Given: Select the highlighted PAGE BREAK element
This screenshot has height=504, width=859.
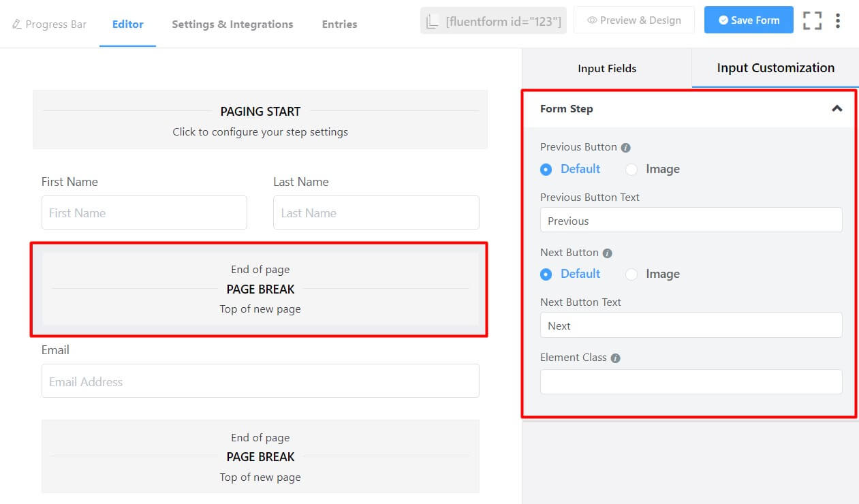Looking at the screenshot, I should pyautogui.click(x=260, y=289).
